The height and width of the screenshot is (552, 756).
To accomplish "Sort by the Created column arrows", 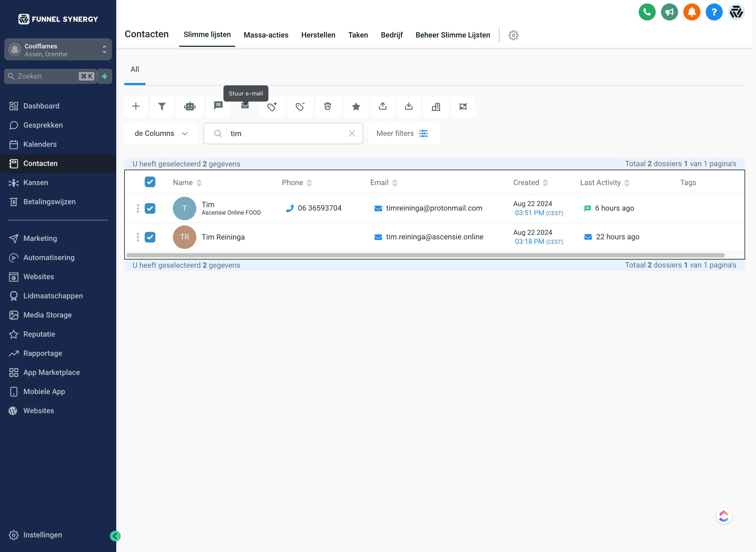I will [x=545, y=183].
